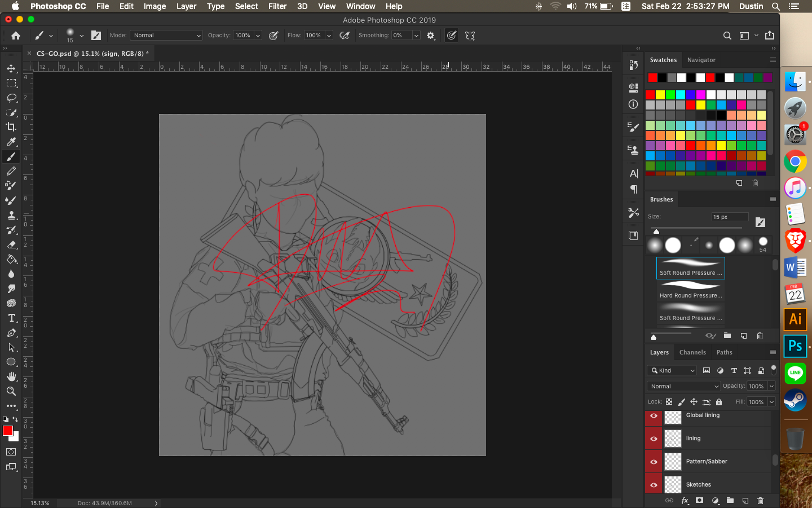Select the Zoom tool

11,391
